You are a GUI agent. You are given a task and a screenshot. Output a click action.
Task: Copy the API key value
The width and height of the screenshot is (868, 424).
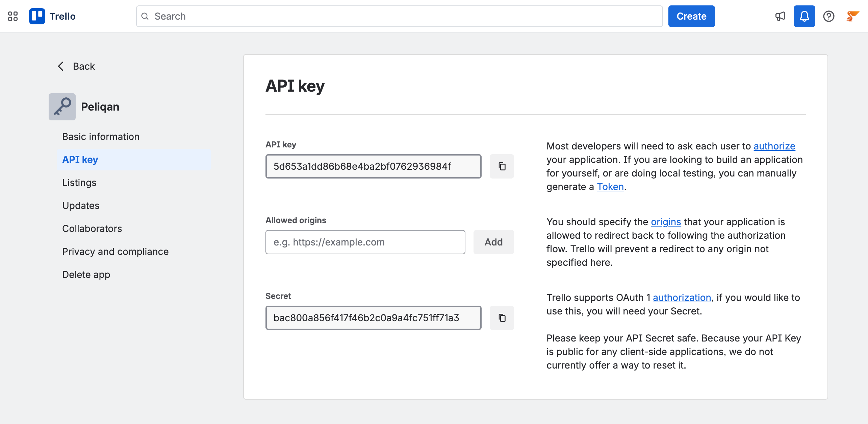[x=502, y=166]
